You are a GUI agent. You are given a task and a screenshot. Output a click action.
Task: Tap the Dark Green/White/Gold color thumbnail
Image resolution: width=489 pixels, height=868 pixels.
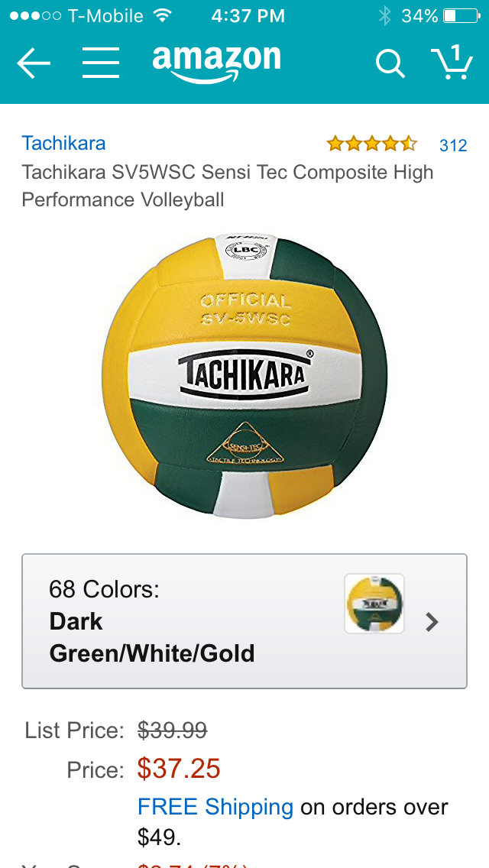[374, 604]
